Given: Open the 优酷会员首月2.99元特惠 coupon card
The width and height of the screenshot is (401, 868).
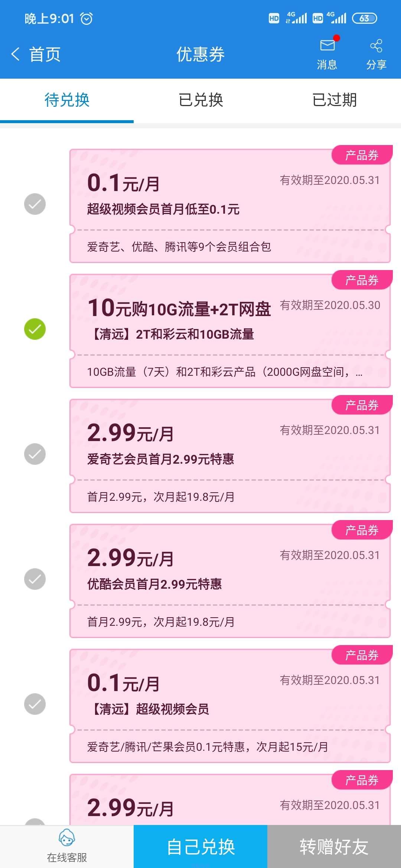Looking at the screenshot, I should coord(230,581).
